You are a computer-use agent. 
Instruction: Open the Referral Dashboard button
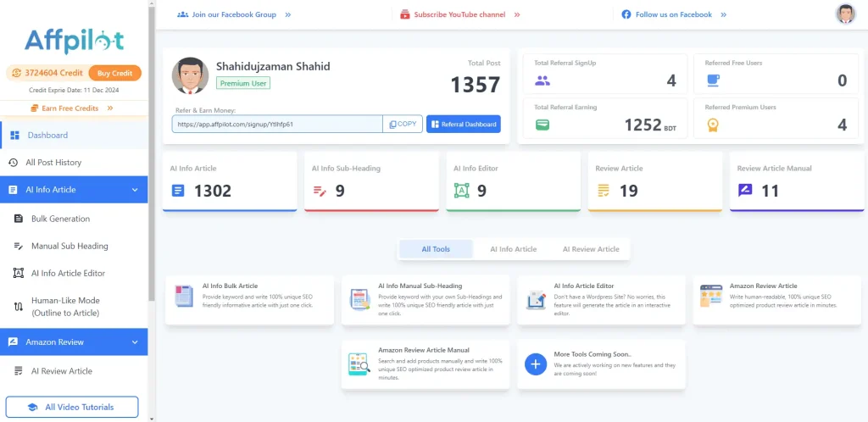464,124
